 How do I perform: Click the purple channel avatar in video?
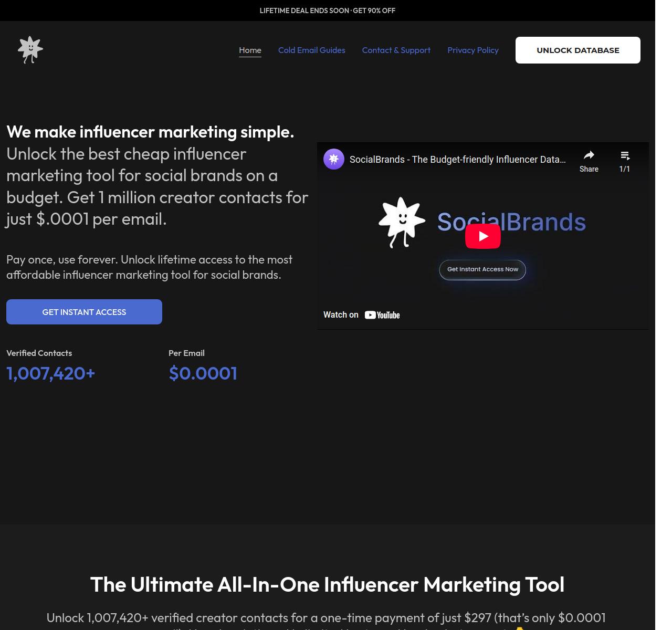point(334,159)
